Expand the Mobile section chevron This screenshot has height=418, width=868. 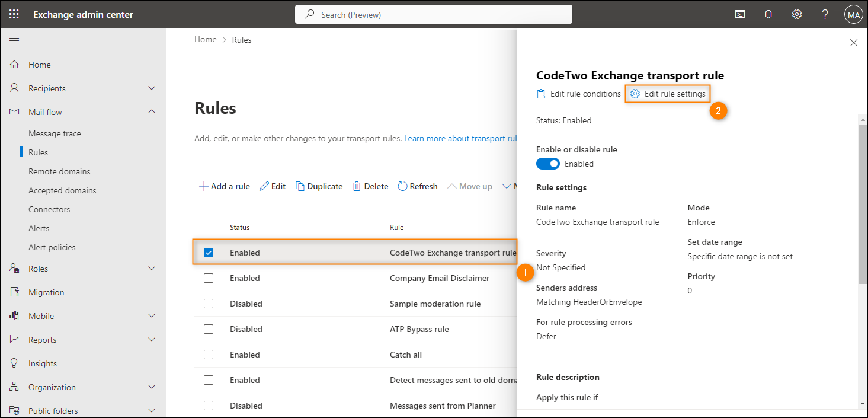click(152, 316)
